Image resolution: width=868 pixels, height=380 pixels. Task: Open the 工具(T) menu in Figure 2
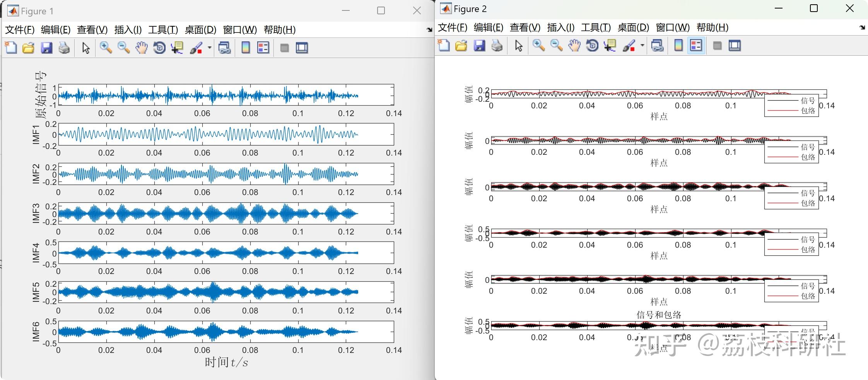tap(595, 27)
